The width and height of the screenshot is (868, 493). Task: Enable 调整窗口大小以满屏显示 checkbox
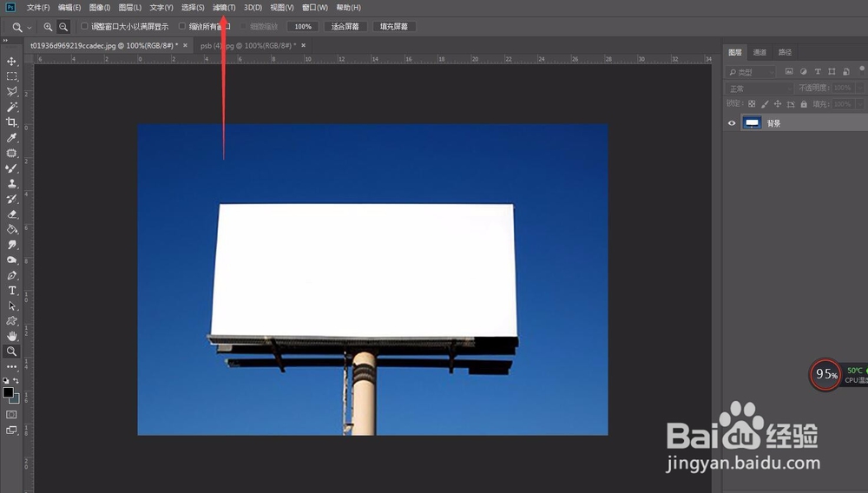point(85,26)
